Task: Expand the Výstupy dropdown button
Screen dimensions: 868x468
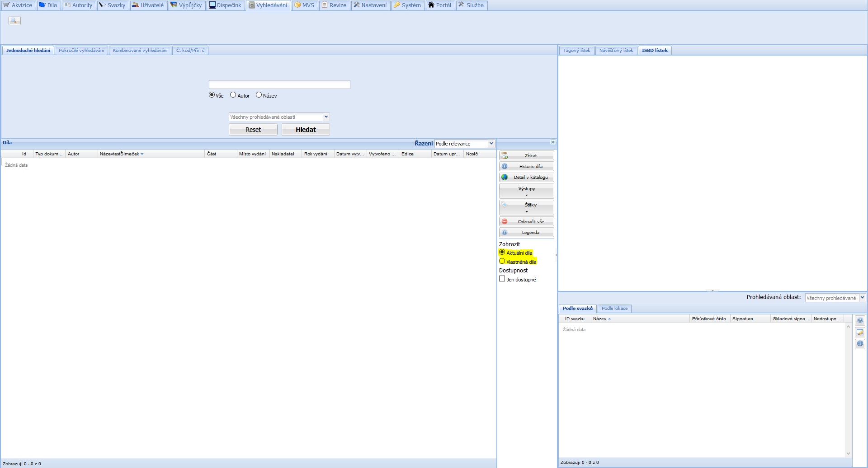Action: [526, 191]
